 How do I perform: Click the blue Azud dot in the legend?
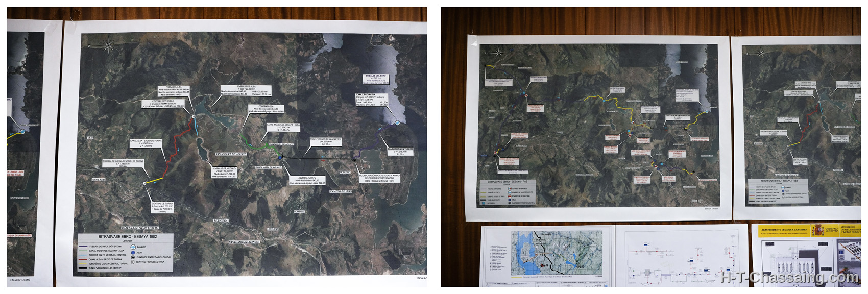pyautogui.click(x=133, y=252)
